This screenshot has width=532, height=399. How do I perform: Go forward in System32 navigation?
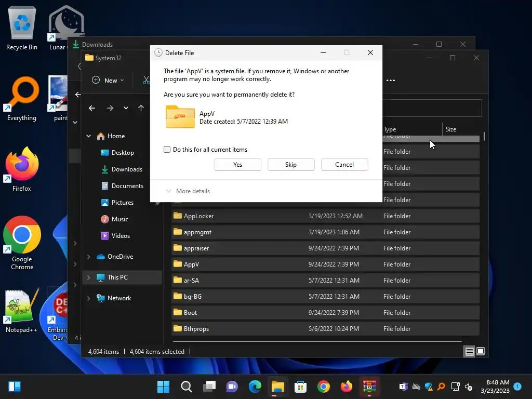(110, 108)
